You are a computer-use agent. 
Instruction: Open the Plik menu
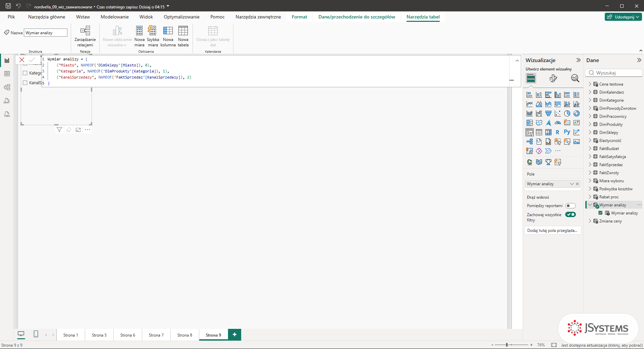11,17
